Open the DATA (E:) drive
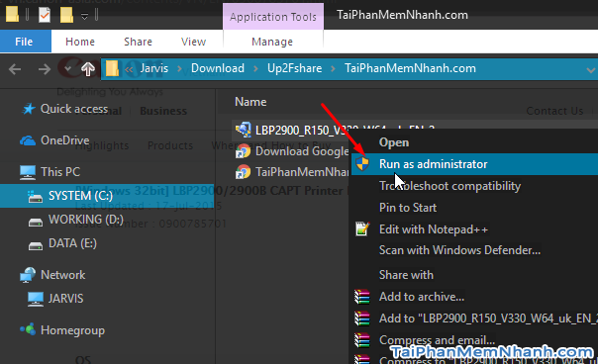598x364 pixels. tap(72, 243)
